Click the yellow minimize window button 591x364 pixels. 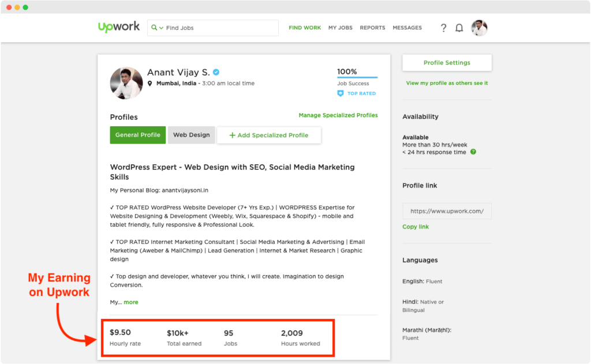coord(17,7)
